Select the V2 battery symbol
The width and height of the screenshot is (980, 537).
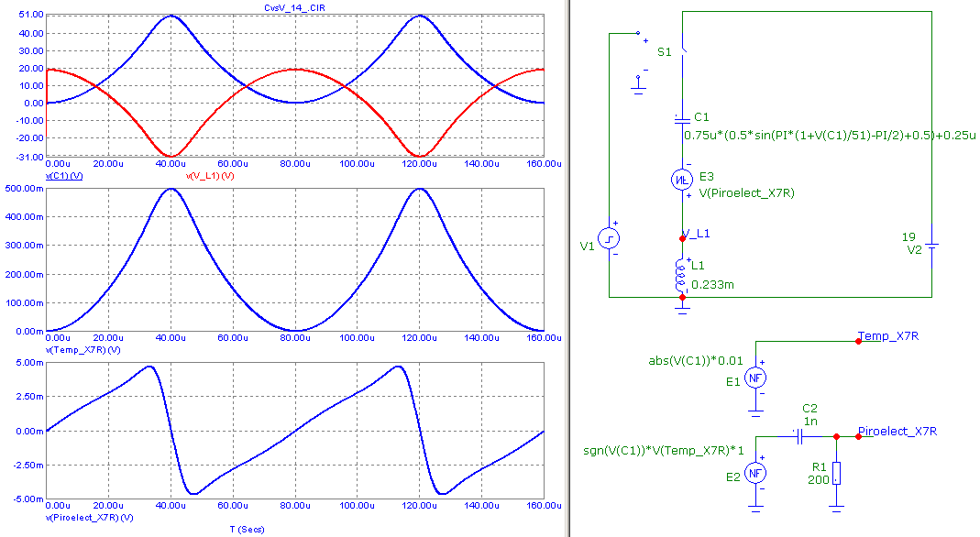click(931, 246)
